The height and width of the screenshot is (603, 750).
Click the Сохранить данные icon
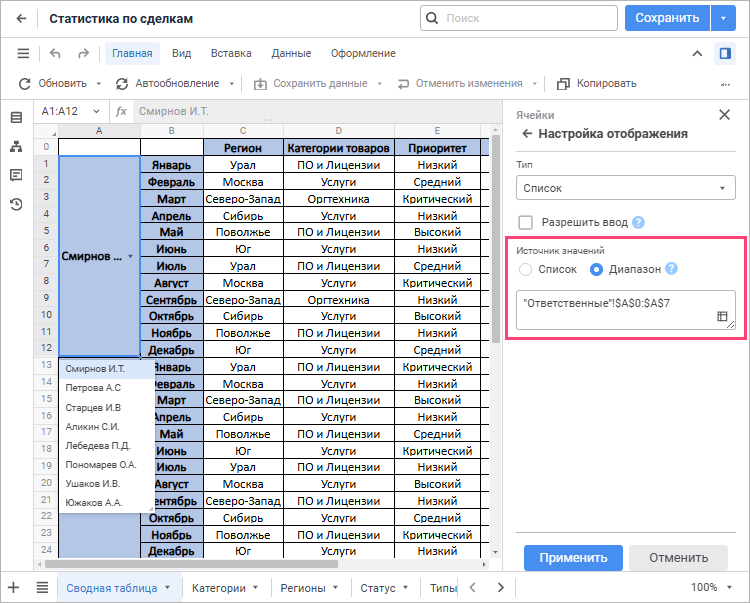click(260, 84)
